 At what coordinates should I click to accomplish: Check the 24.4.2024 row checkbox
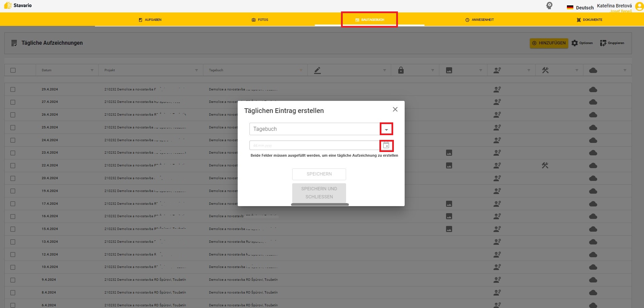click(13, 140)
